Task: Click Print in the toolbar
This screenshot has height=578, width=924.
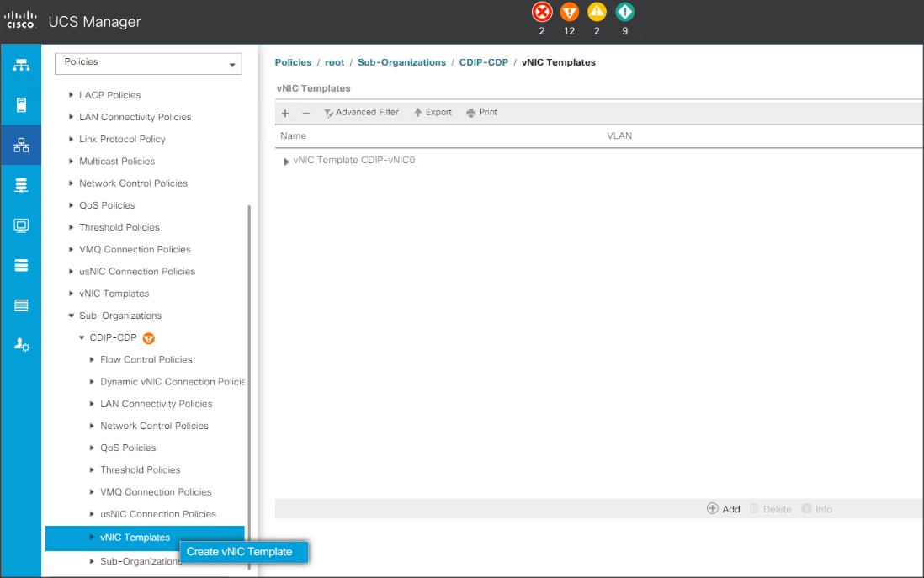Action: coord(482,113)
